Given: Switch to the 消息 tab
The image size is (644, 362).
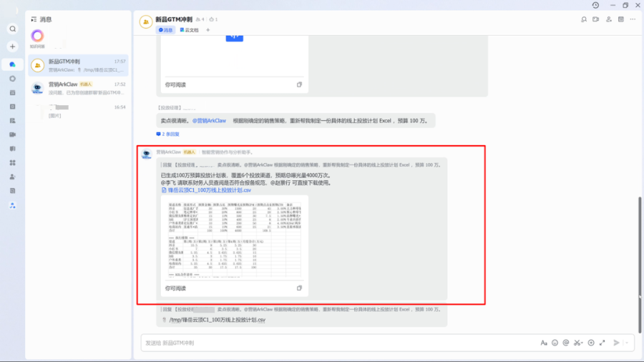Looking at the screenshot, I should [165, 30].
